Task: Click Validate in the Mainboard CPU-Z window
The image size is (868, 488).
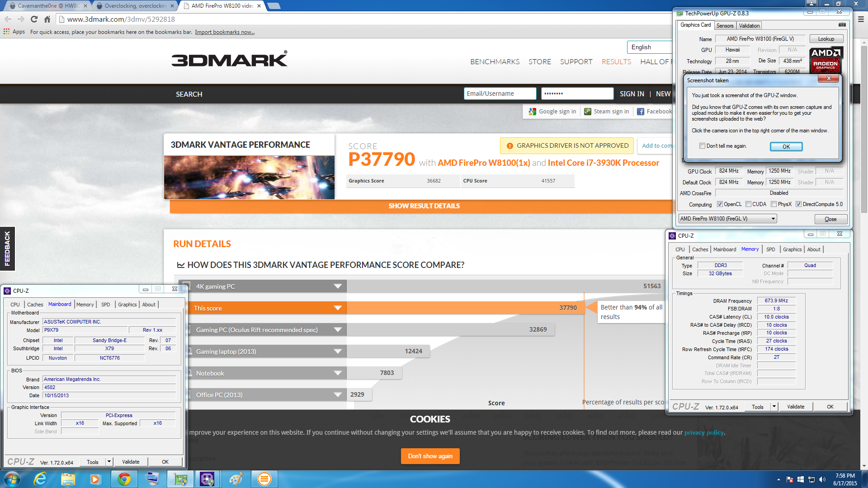Action: pyautogui.click(x=131, y=462)
